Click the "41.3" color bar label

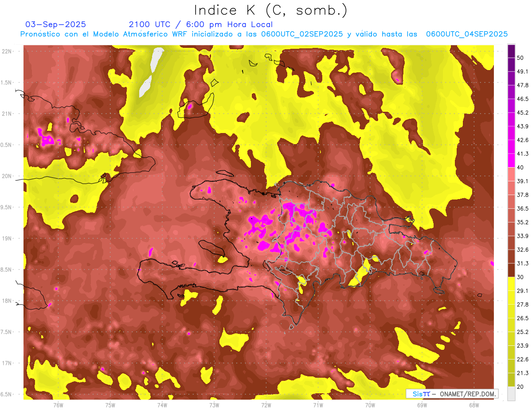(522, 154)
